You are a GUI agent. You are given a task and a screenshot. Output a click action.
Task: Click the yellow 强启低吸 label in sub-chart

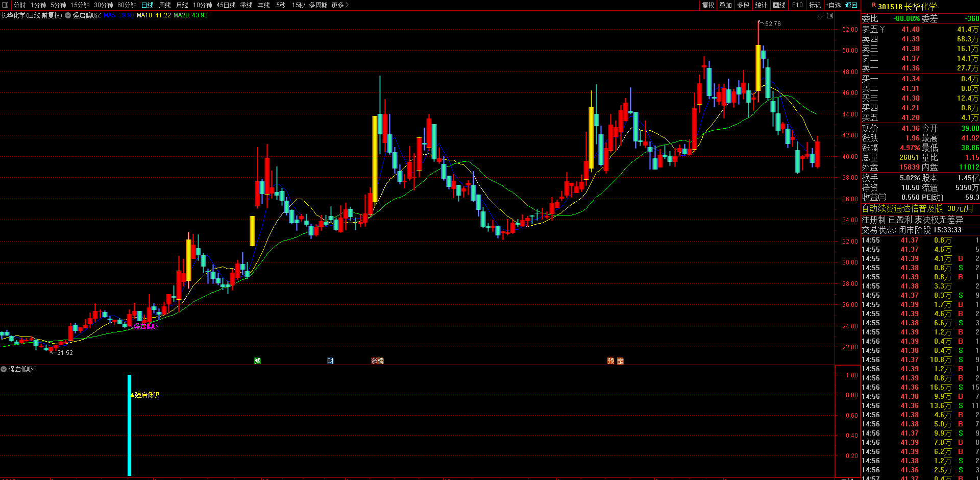click(x=147, y=395)
